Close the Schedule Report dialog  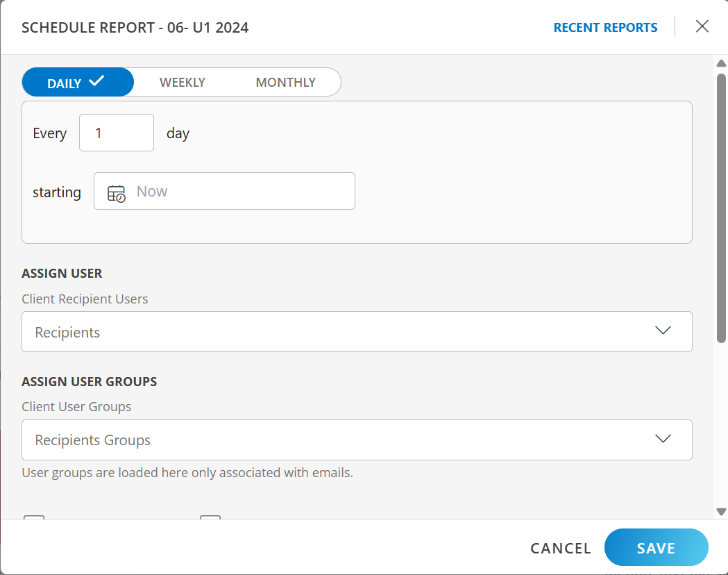[702, 26]
